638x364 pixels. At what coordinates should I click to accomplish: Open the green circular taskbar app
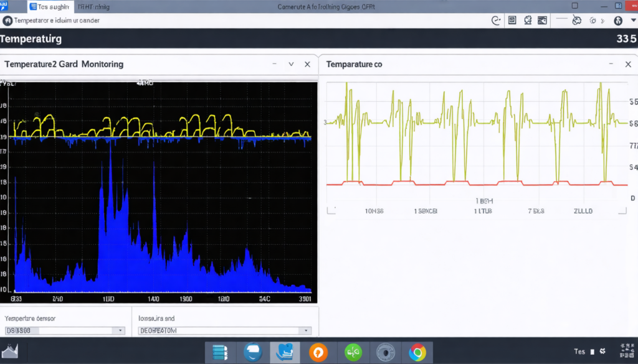[x=353, y=353]
